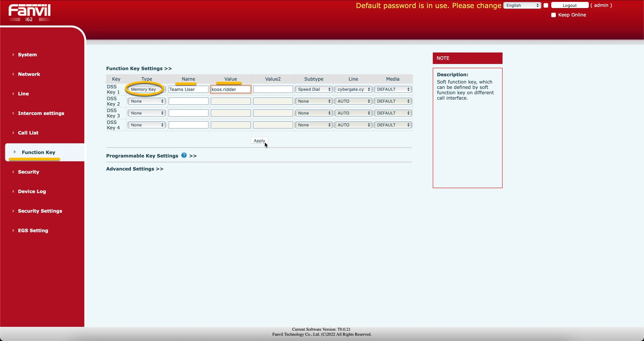Open the DSS Key 4 Line AUTO dropdown
The height and width of the screenshot is (341, 644).
click(x=353, y=125)
